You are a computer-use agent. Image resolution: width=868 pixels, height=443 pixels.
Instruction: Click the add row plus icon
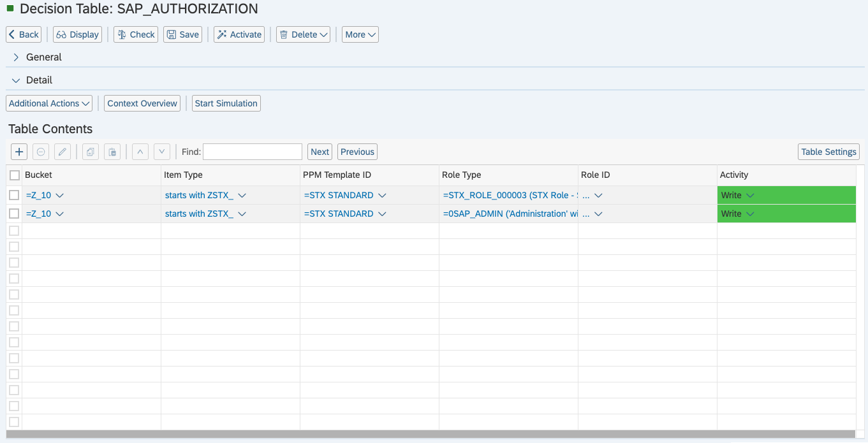coord(19,152)
